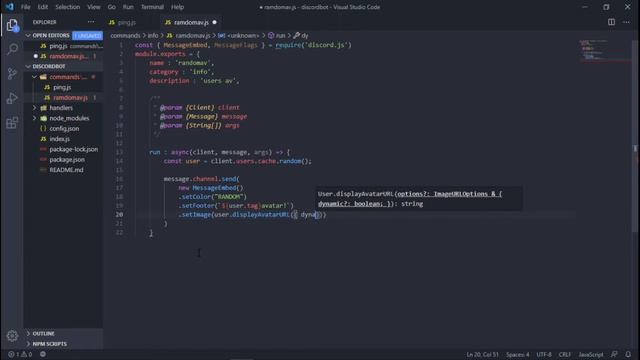Open ping.js in commands folder
Image resolution: width=640 pixels, height=360 pixels.
click(x=62, y=87)
